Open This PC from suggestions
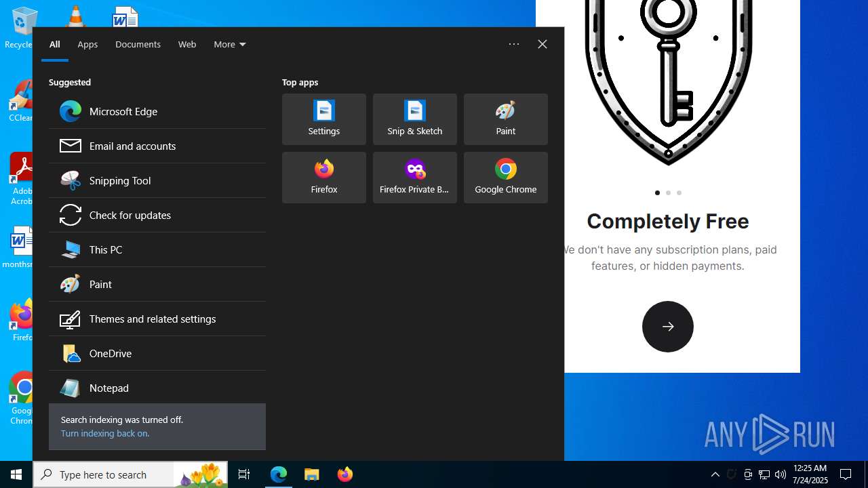Image resolution: width=868 pixels, height=488 pixels. (x=157, y=249)
